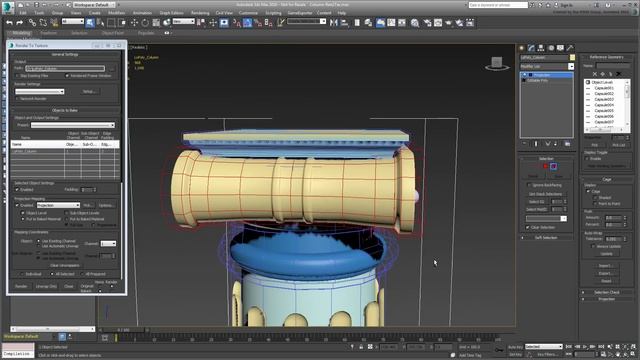Choose the Unlink Selection tool
The width and height of the screenshot is (640, 360).
43,23
